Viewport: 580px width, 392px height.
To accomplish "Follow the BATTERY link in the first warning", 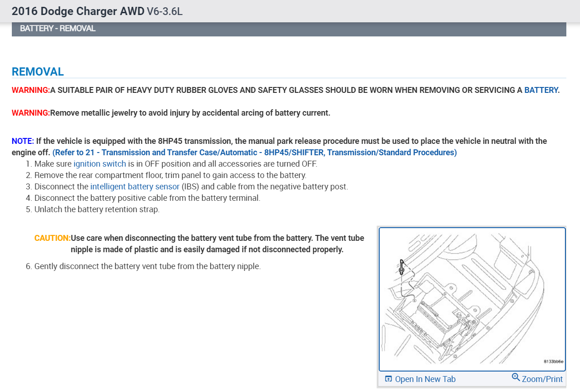I will point(541,90).
